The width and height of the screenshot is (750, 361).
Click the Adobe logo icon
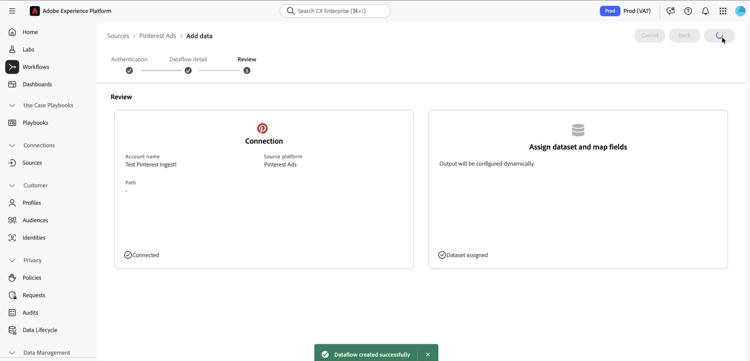click(34, 11)
